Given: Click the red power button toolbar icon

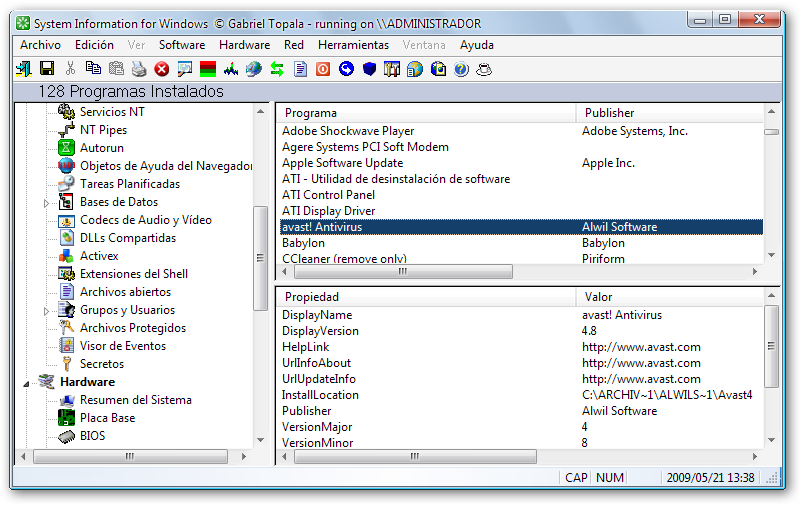Looking at the screenshot, I should pyautogui.click(x=323, y=69).
